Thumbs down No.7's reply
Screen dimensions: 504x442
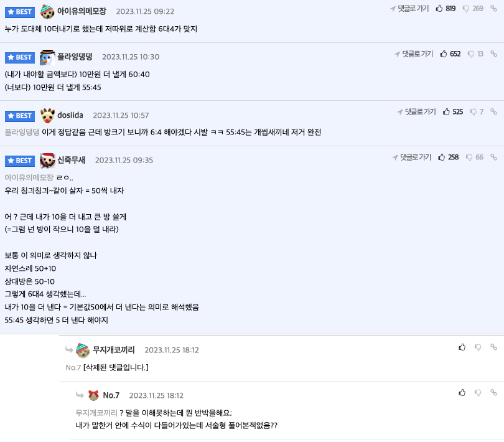(x=478, y=393)
